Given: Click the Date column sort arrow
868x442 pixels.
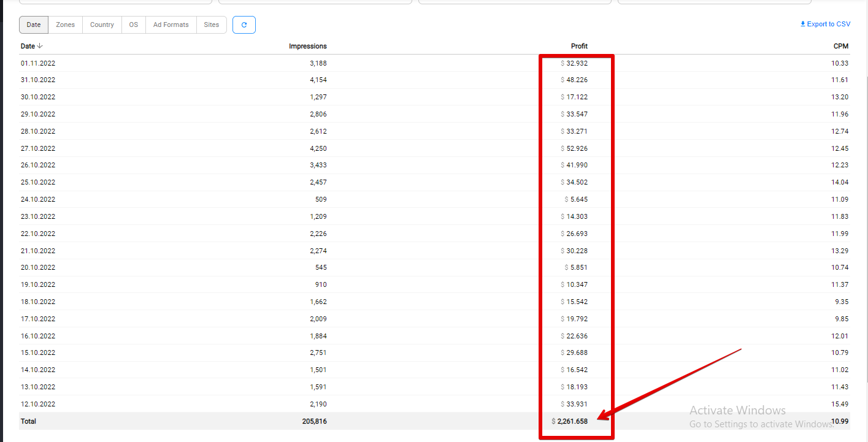Looking at the screenshot, I should (x=40, y=46).
